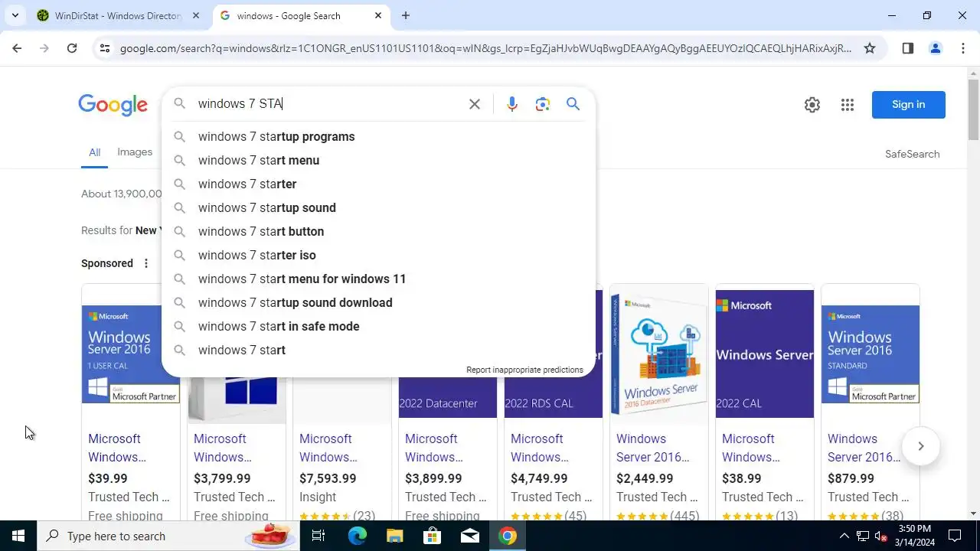Open Google Lens image search

(x=543, y=104)
